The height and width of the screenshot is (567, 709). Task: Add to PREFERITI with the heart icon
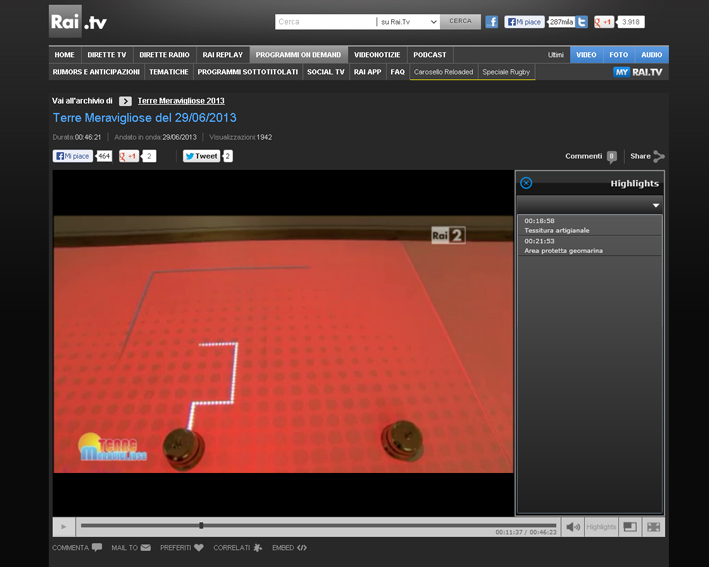tap(182, 548)
